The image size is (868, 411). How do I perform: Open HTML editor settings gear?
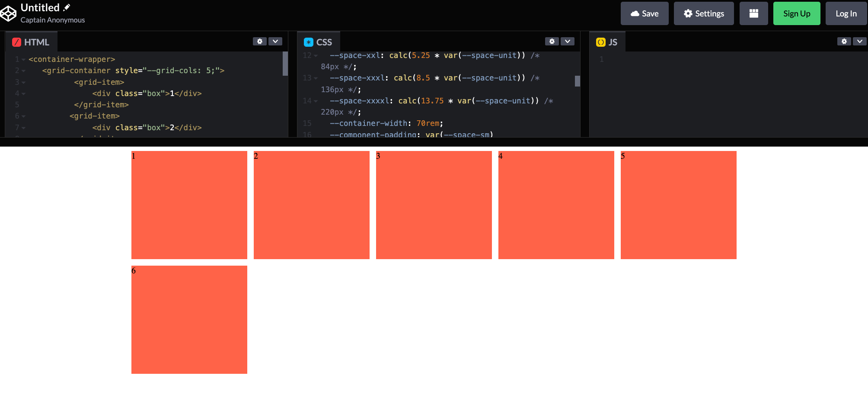tap(260, 41)
